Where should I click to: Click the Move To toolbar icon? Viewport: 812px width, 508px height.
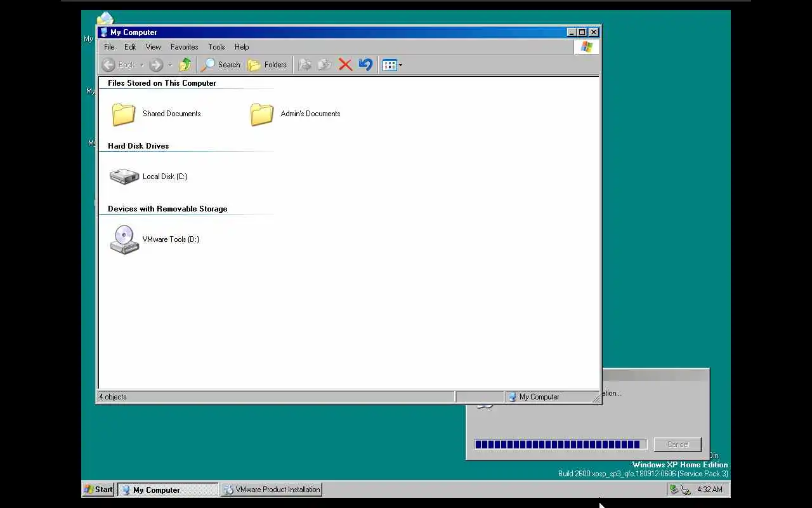(305, 65)
